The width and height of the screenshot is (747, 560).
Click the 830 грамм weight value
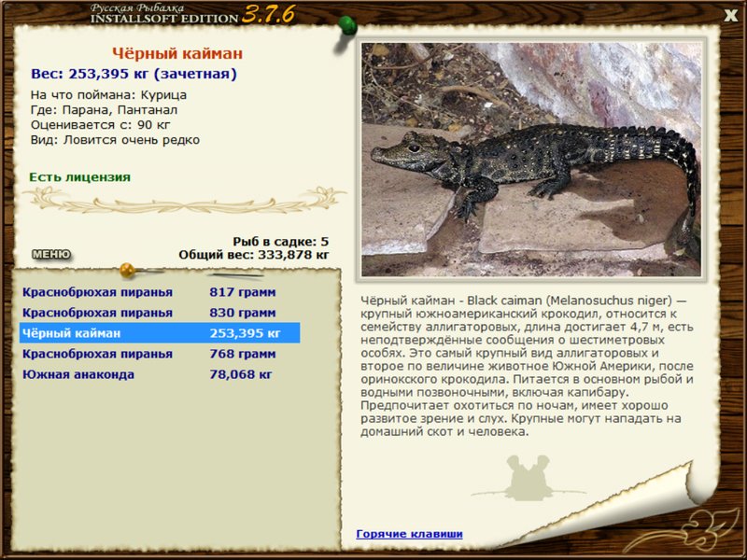[x=243, y=313]
